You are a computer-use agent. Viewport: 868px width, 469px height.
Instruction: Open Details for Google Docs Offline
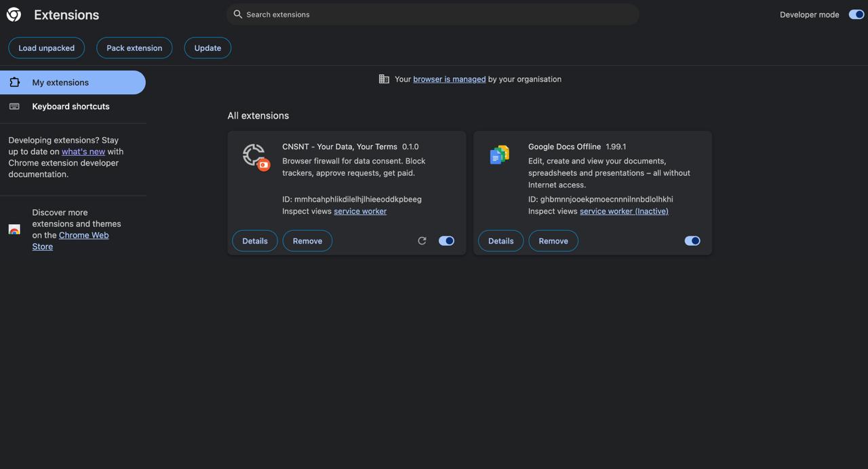(x=500, y=240)
